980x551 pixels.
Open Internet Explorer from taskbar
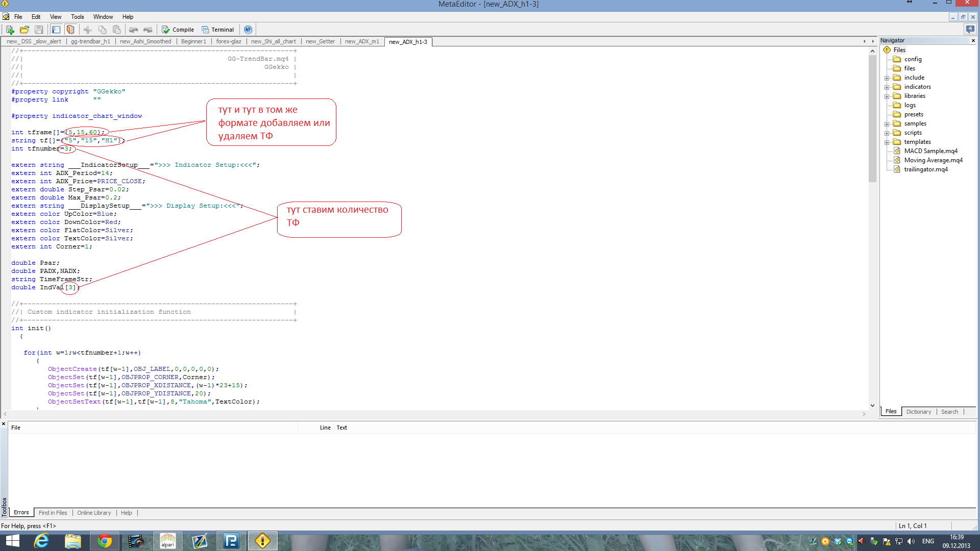(41, 541)
